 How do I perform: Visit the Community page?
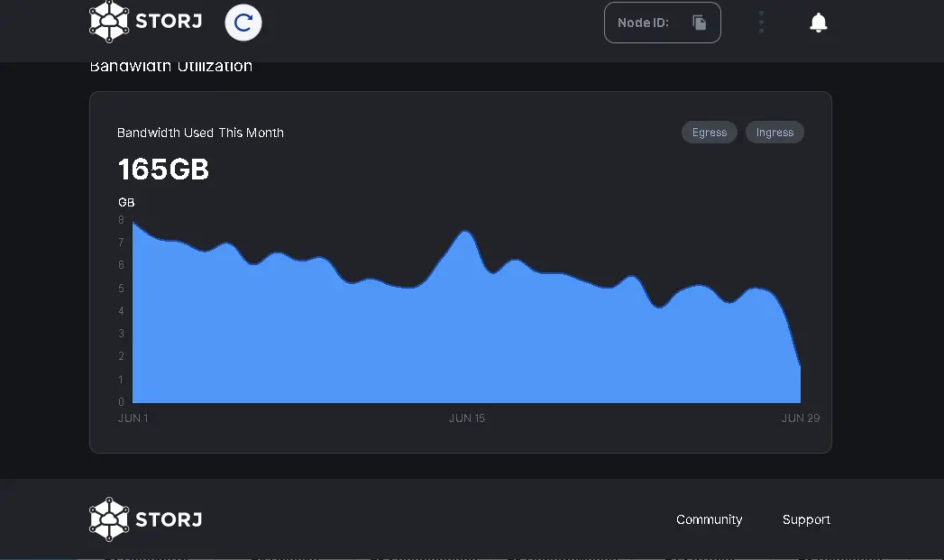point(709,519)
